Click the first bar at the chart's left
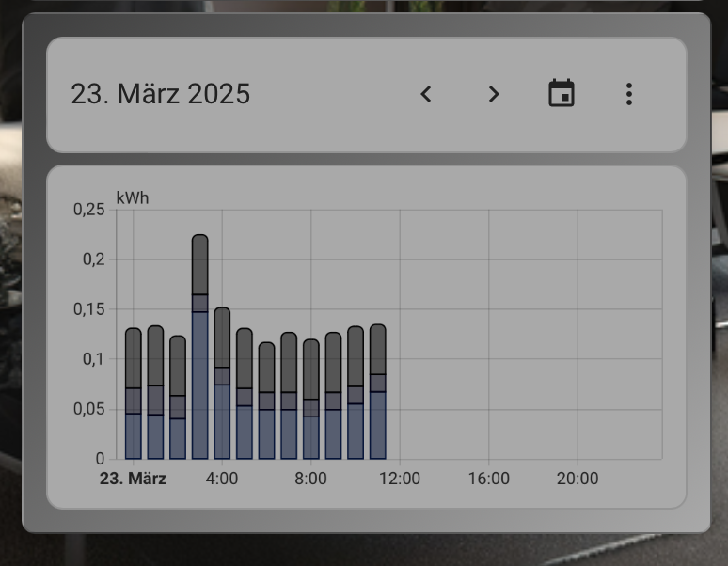Viewport: 728px width, 566px height. 133,395
